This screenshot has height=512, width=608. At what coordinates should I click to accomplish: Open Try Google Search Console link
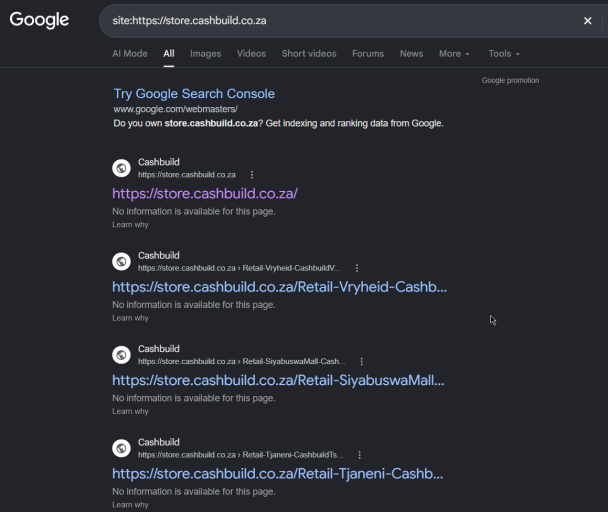[x=194, y=94]
